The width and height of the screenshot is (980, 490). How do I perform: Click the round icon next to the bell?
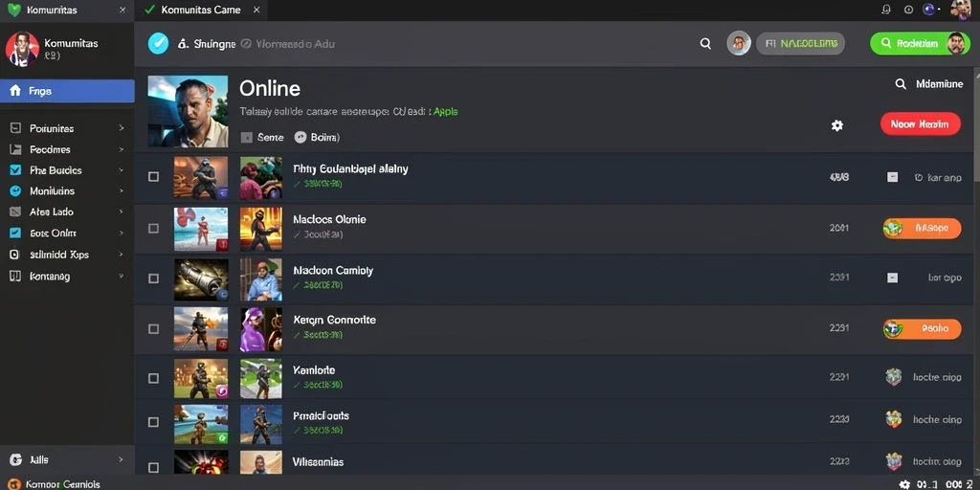(909, 10)
